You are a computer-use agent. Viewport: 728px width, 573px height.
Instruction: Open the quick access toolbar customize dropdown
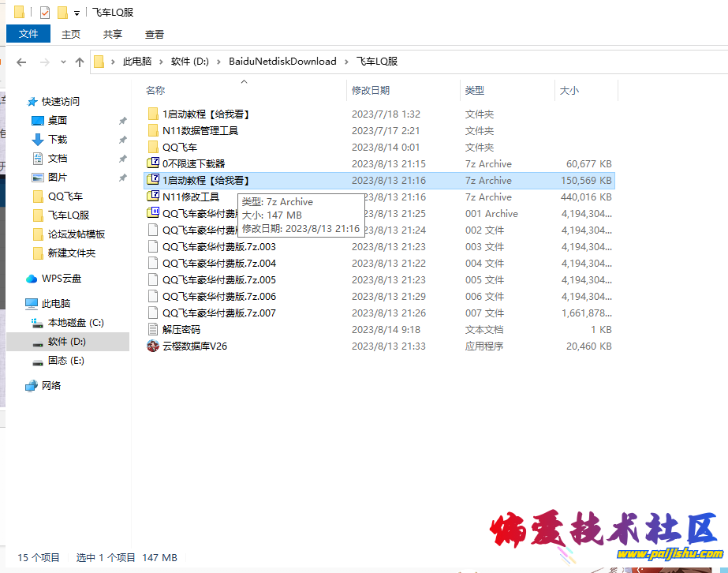coord(77,13)
